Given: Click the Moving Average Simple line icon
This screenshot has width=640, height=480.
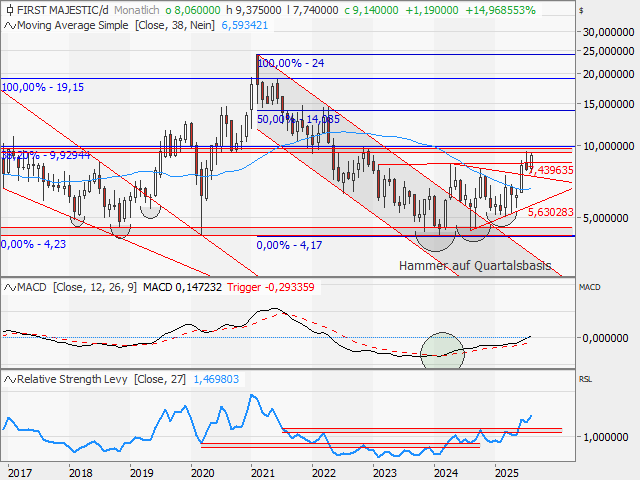Looking at the screenshot, I should pyautogui.click(x=10, y=26).
